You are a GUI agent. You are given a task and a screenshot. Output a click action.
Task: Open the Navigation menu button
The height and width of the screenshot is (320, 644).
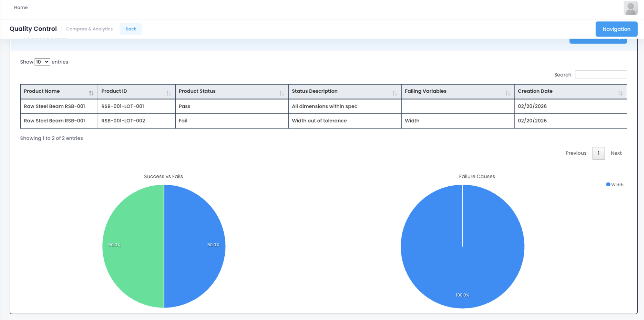(x=616, y=29)
